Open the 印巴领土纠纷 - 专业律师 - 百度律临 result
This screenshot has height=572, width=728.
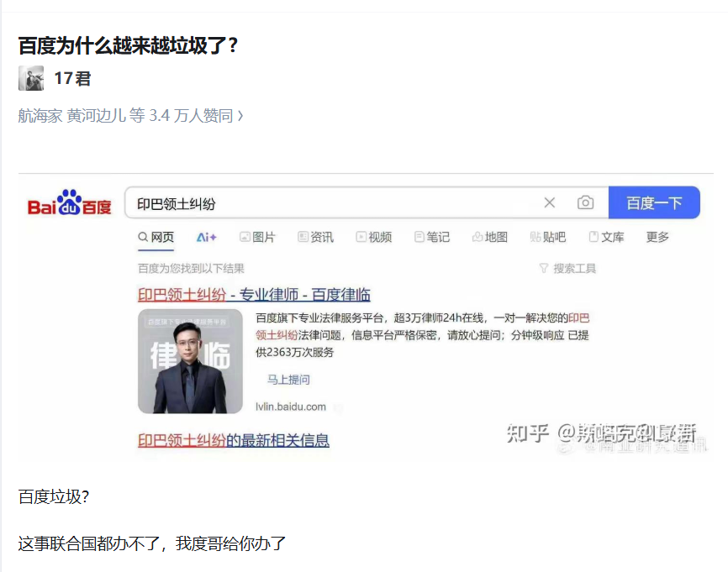254,295
